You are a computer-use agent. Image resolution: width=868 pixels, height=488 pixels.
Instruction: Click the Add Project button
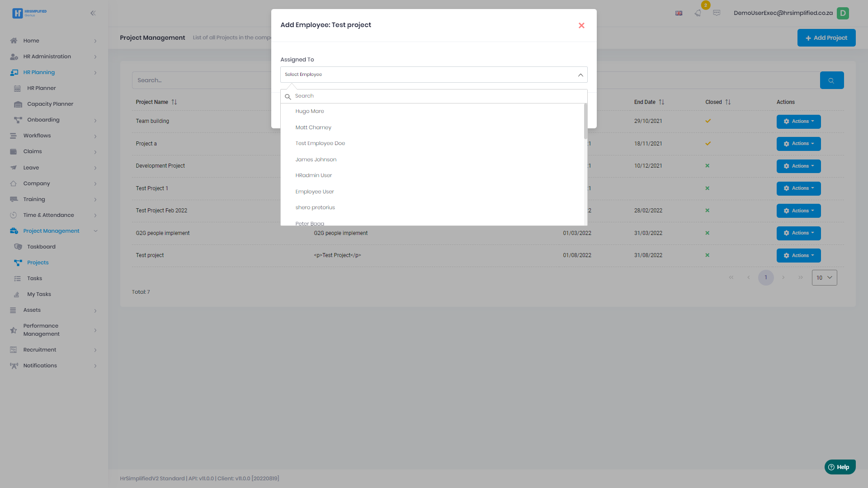[x=826, y=38]
